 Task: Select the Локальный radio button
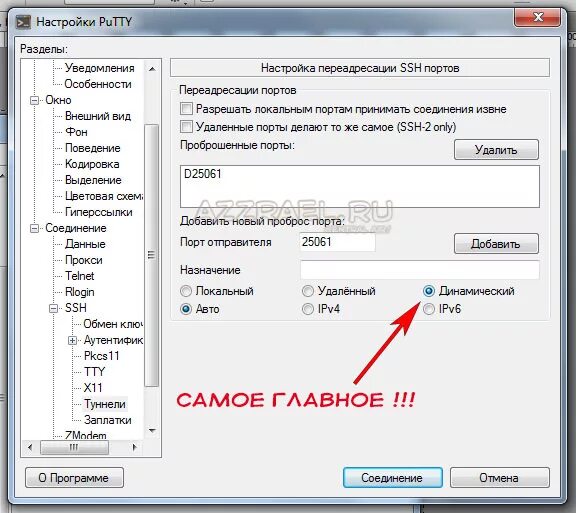pyautogui.click(x=186, y=291)
